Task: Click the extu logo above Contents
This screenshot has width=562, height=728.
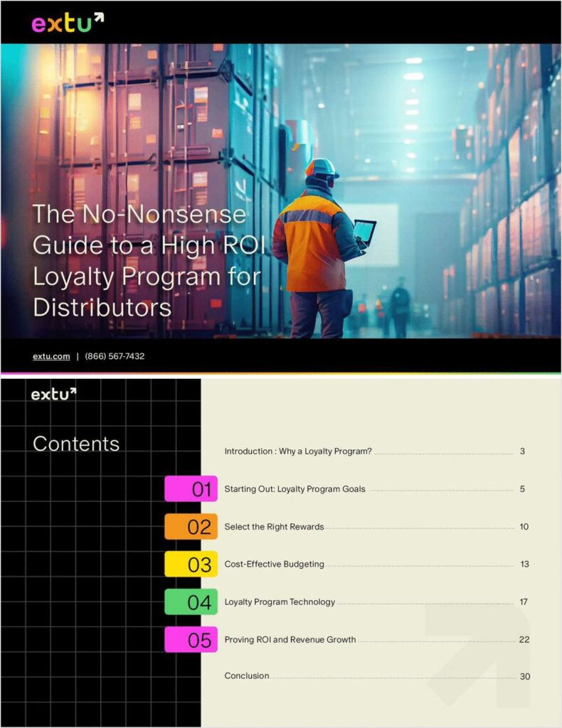Action: point(53,394)
